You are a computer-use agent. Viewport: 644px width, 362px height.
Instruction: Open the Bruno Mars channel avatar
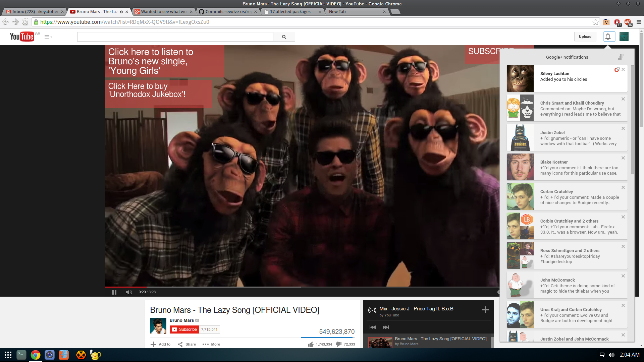(158, 326)
